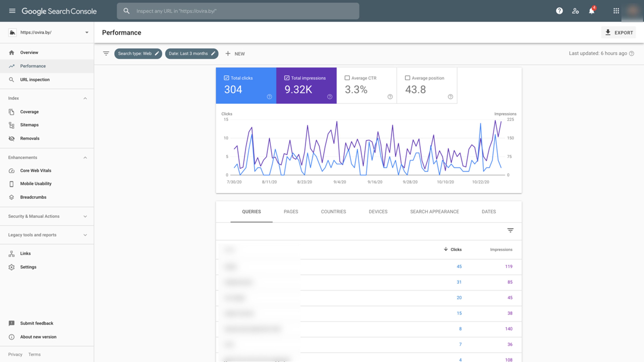Viewport: 644px width, 362px height.
Task: Open the Sitemaps section
Action: (x=29, y=125)
